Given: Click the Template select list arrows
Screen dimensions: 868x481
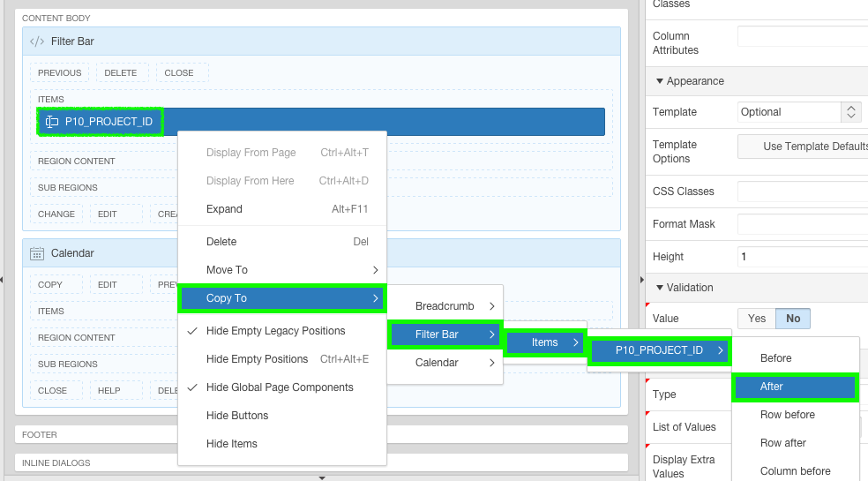Looking at the screenshot, I should coord(851,112).
